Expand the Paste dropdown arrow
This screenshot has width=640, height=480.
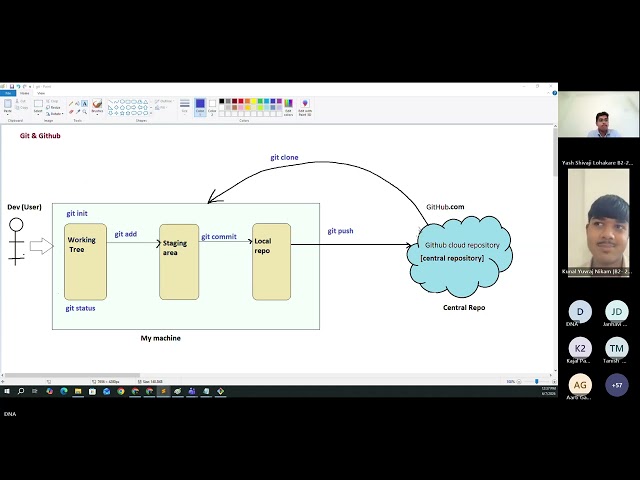tap(8, 114)
